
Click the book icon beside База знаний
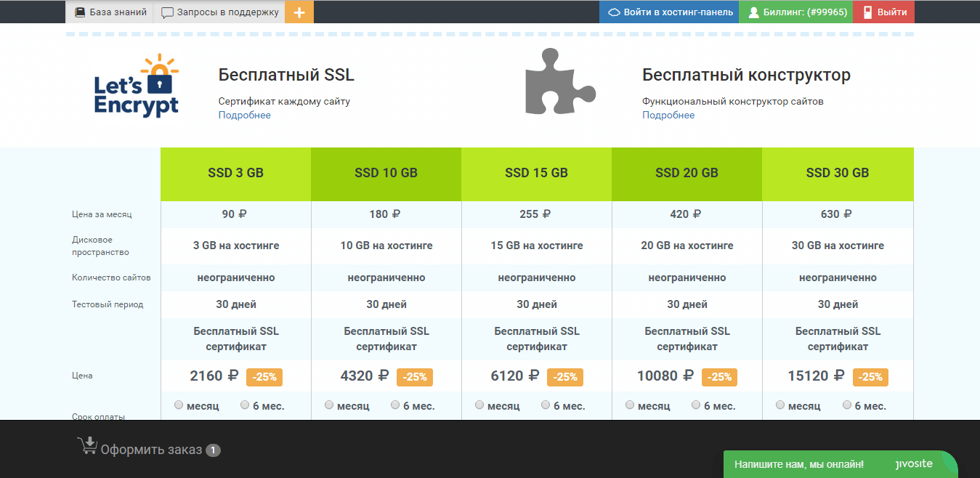[80, 12]
